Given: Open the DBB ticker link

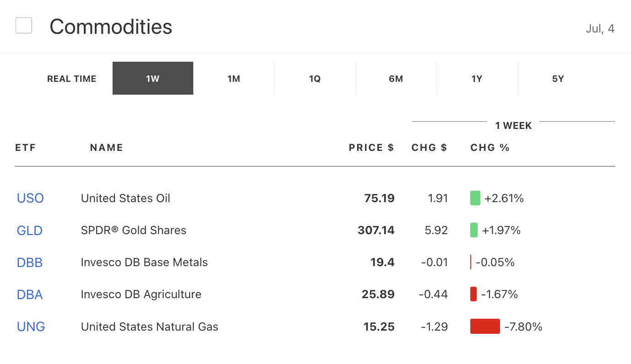Looking at the screenshot, I should click(x=30, y=262).
